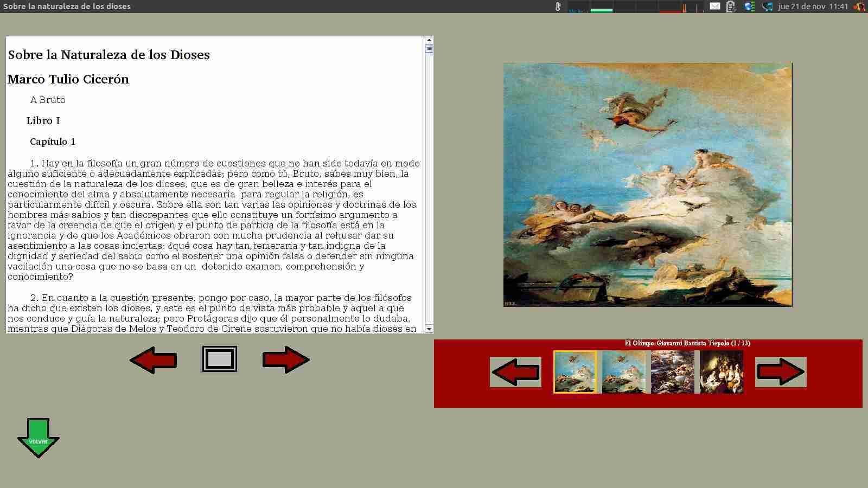Click caption 'El Olimpo-Giovanni Battista Tiepolo (1 / 13)'
This screenshot has height=488, width=868.
click(687, 343)
